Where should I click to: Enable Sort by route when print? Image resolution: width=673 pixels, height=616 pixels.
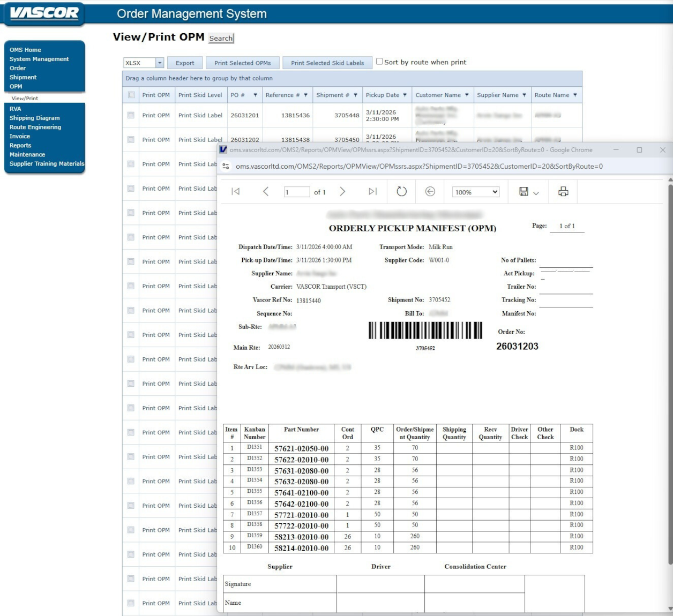tap(379, 62)
